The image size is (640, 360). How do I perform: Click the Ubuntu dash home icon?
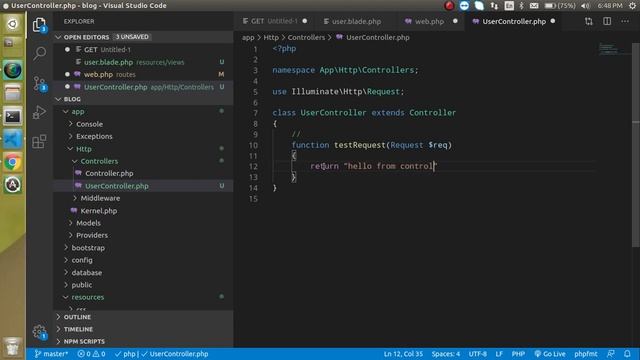point(13,24)
